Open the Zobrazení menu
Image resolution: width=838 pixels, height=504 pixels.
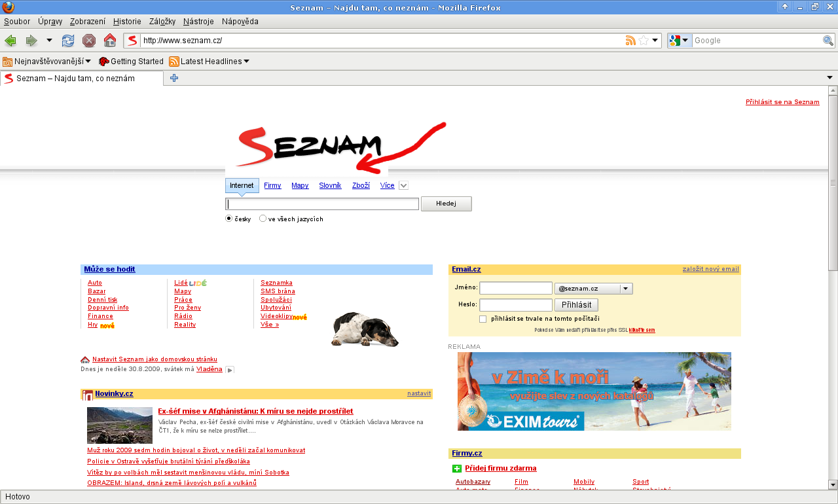(x=88, y=22)
